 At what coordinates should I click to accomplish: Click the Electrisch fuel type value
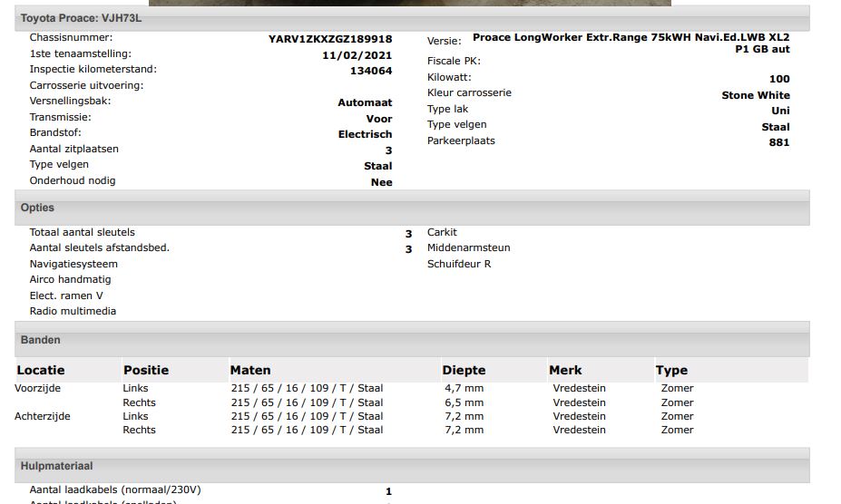365,134
